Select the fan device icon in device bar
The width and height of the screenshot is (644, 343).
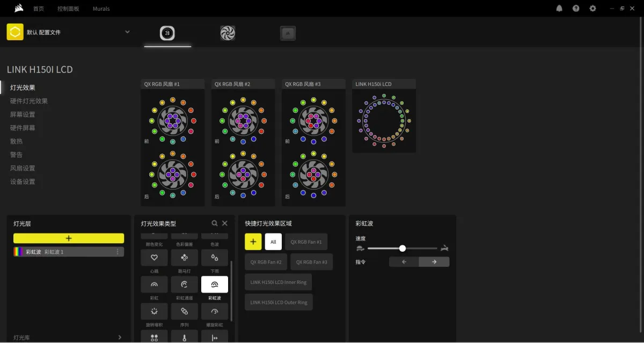[x=228, y=33]
